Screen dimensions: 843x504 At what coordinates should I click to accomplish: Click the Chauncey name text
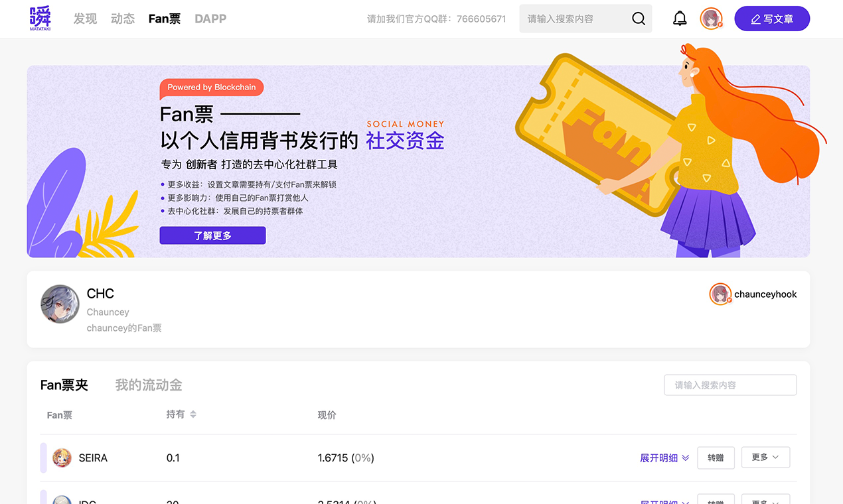click(108, 312)
